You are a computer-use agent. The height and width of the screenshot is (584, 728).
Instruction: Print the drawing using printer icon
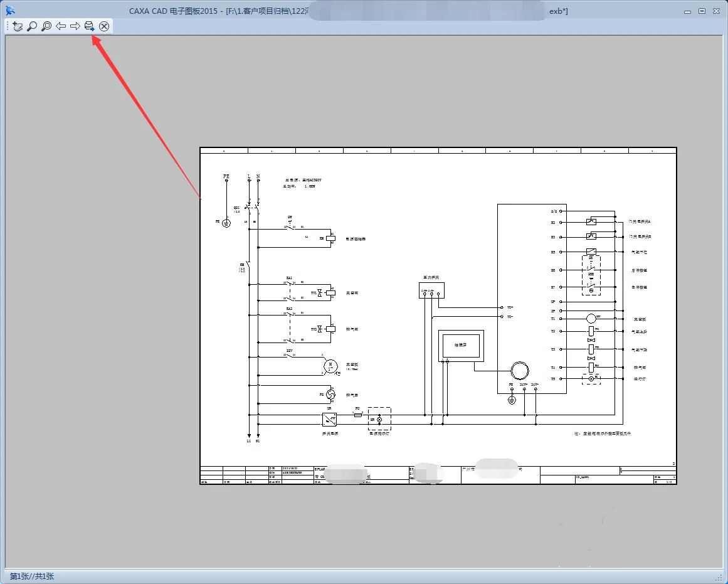tap(90, 26)
